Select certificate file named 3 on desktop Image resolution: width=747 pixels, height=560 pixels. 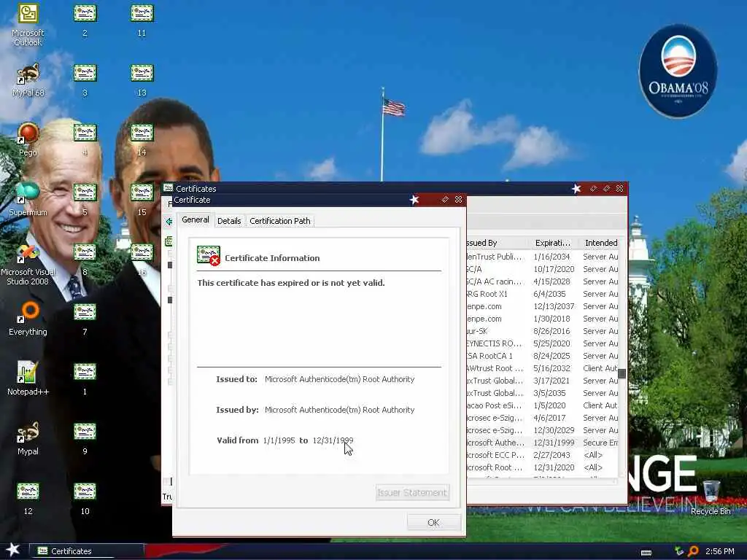coord(85,80)
